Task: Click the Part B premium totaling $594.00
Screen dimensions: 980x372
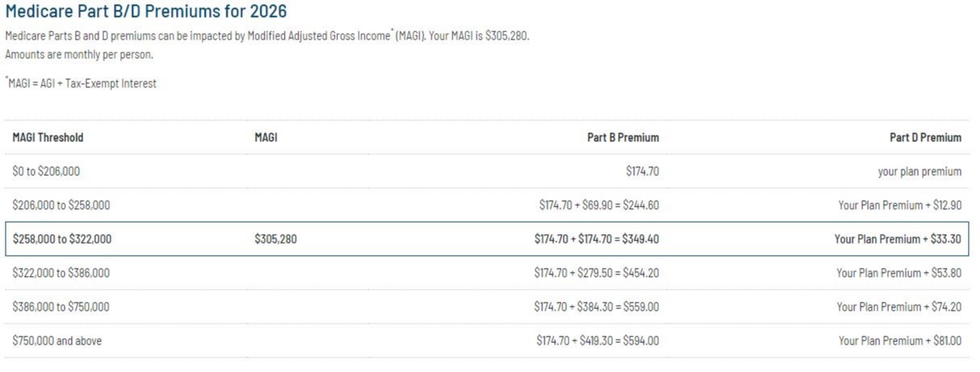Action: coord(598,341)
